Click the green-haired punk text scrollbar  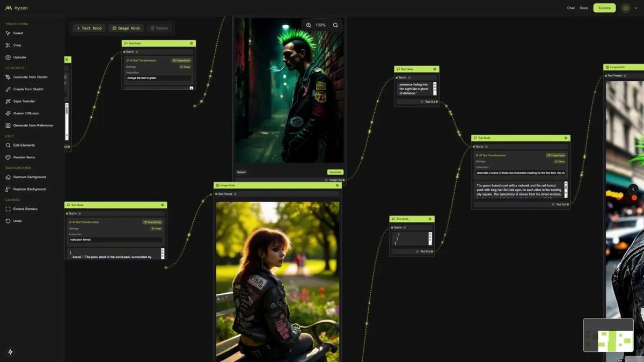[566, 190]
